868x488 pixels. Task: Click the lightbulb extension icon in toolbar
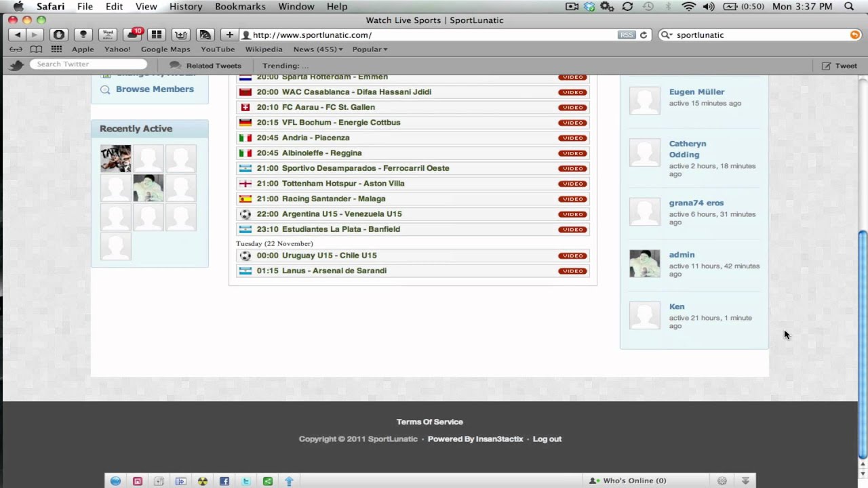click(83, 35)
